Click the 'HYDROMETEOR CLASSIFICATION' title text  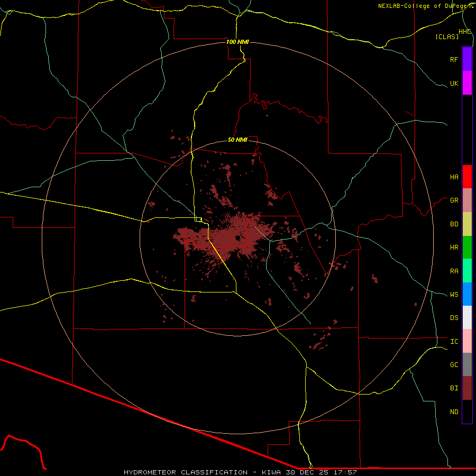tap(186, 472)
